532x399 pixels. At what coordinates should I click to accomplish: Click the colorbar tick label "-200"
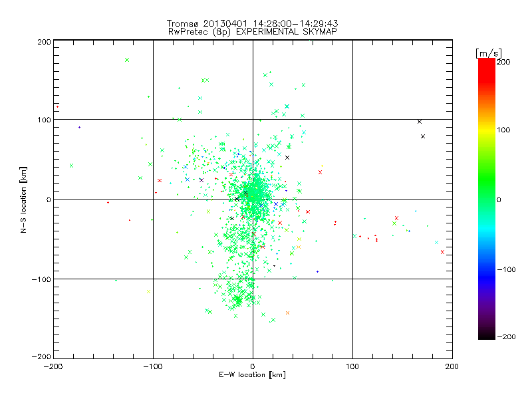point(507,336)
